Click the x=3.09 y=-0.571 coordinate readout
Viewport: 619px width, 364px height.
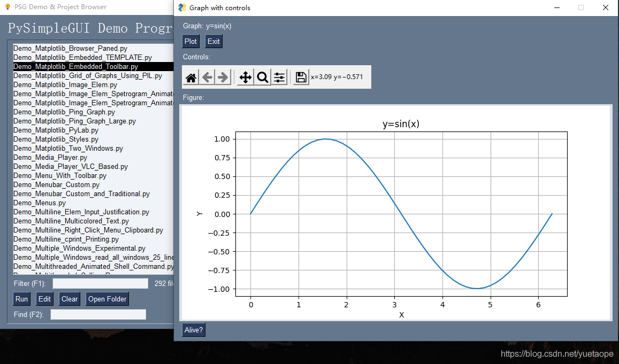pos(337,77)
